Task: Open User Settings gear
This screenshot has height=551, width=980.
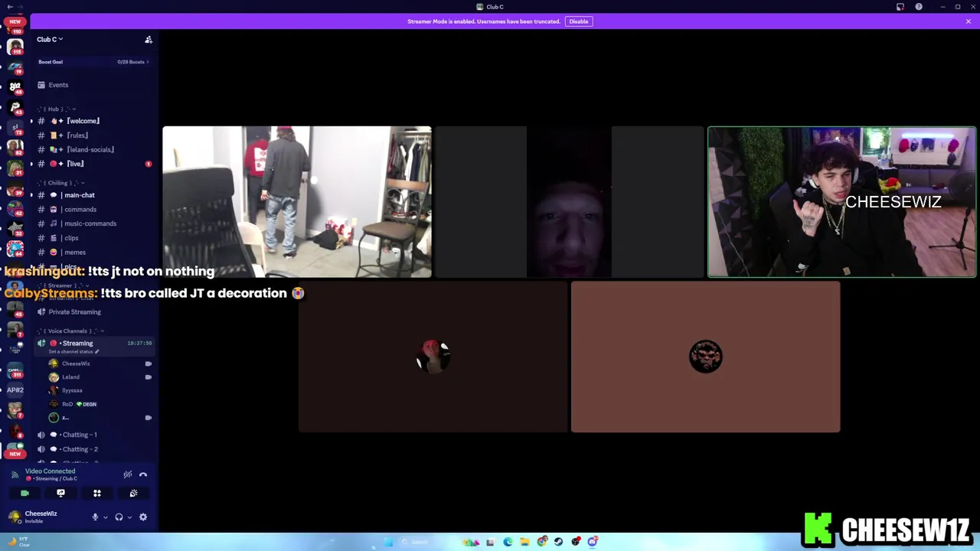Action: pos(142,517)
